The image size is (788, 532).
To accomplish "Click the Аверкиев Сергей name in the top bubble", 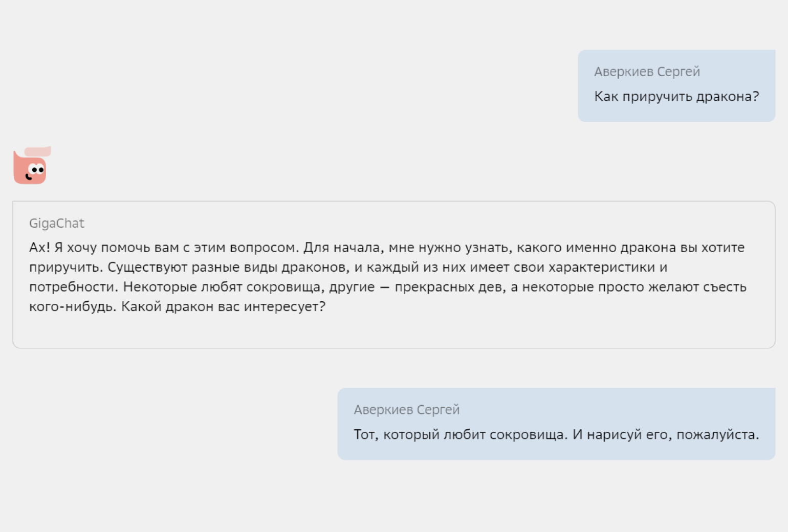I will (647, 72).
